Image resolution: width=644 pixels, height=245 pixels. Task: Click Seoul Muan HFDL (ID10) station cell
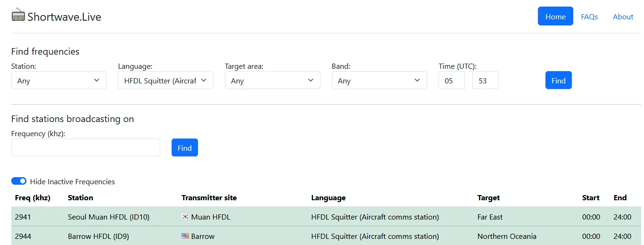(108, 217)
